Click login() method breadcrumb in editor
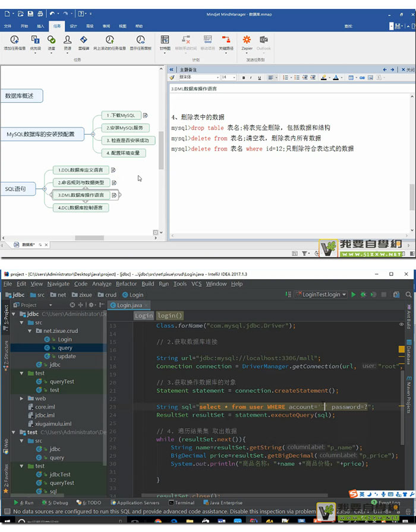Screen dimensions: 416x532 169,315
